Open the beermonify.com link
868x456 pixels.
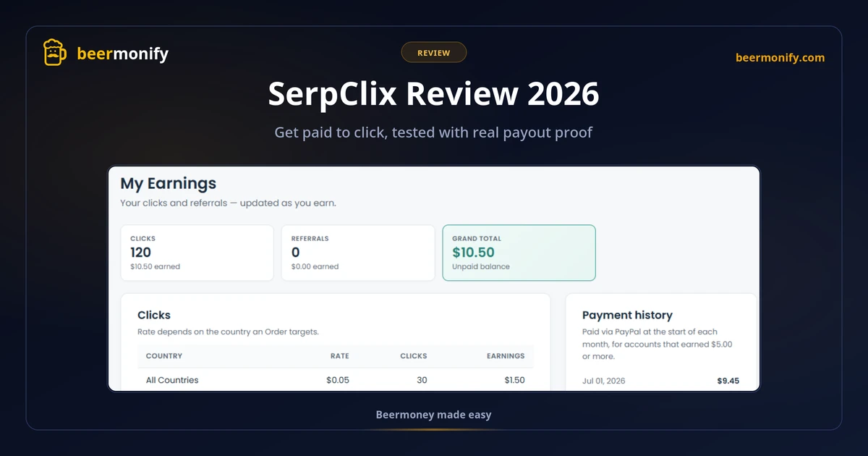tap(780, 58)
